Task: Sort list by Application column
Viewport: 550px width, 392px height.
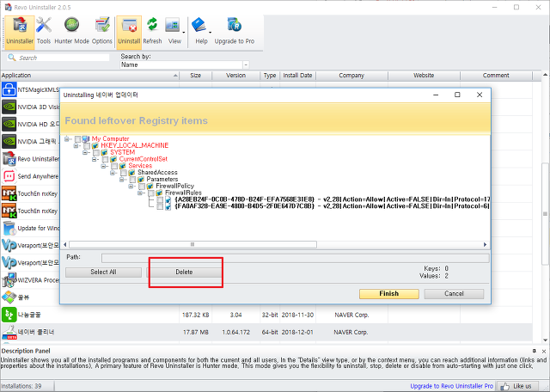Action: pyautogui.click(x=89, y=76)
